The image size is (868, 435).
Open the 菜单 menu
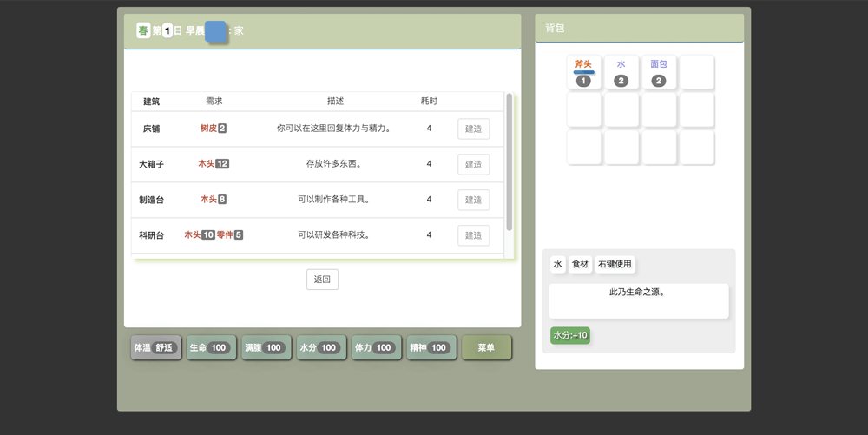[486, 347]
